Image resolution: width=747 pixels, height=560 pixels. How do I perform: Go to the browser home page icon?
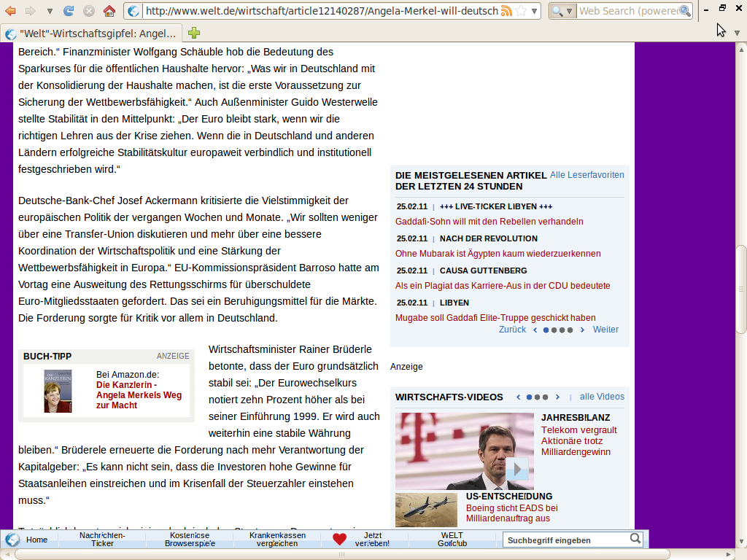coord(109,10)
